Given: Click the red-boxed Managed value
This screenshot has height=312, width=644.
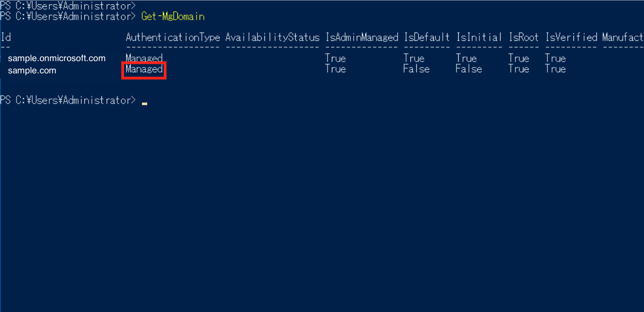Looking at the screenshot, I should point(144,70).
